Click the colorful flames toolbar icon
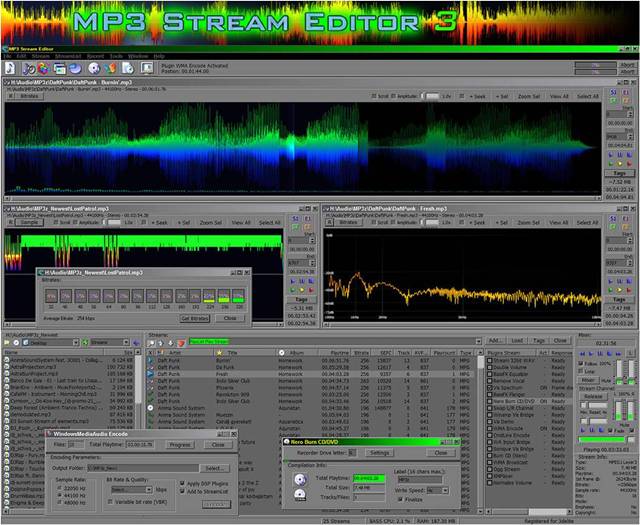The height and width of the screenshot is (525, 640). coord(110,69)
